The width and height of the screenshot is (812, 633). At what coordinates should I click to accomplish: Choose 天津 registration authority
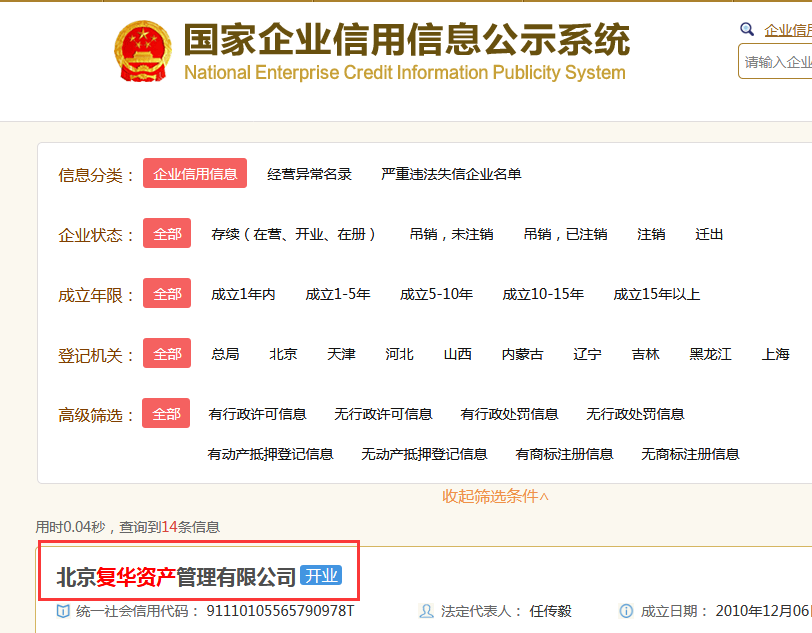[x=341, y=354]
